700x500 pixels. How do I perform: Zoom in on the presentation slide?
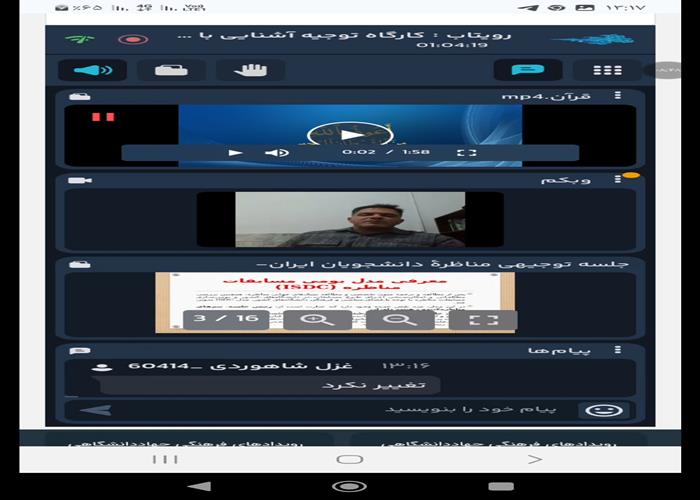317,320
